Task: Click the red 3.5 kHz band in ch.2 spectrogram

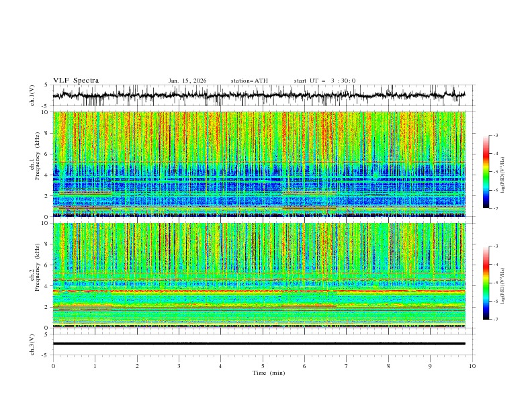Action: coord(259,291)
